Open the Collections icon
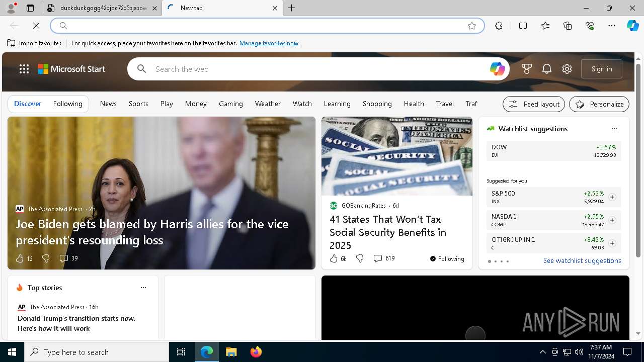 568,26
